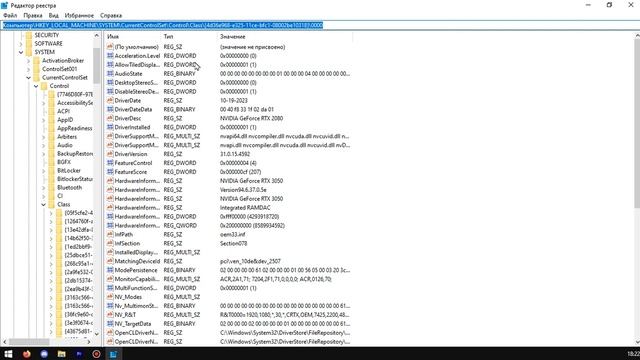Expand the SOFTWARE tree node

pos(21,44)
